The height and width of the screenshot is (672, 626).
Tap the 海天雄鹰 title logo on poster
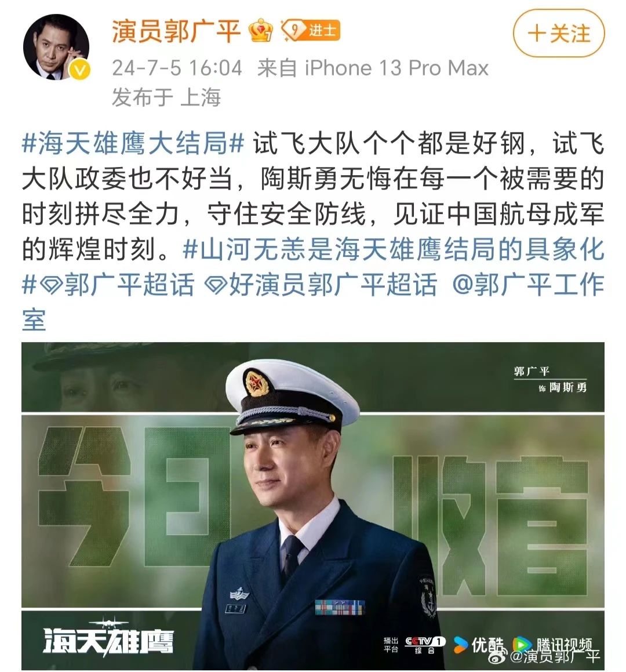[108, 639]
